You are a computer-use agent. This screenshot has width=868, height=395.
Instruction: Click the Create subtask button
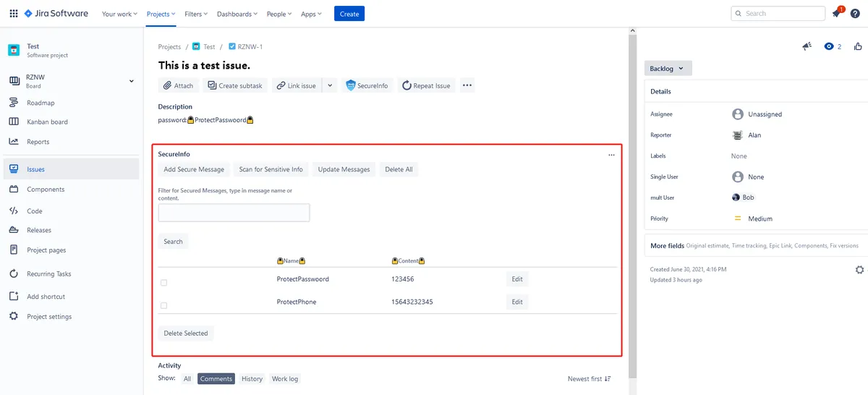coord(236,85)
